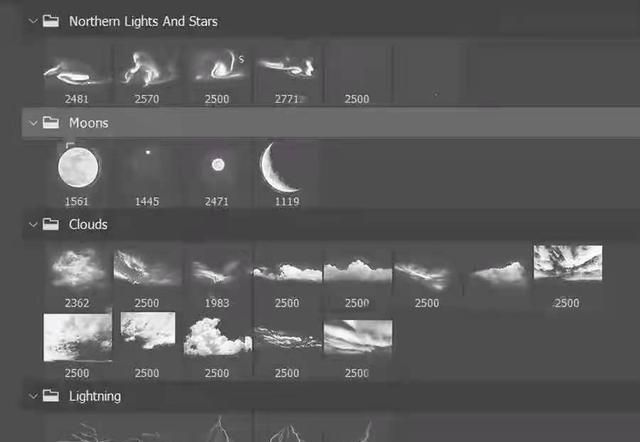Select the northern lights brush 2481
The image size is (640, 442).
click(x=78, y=75)
